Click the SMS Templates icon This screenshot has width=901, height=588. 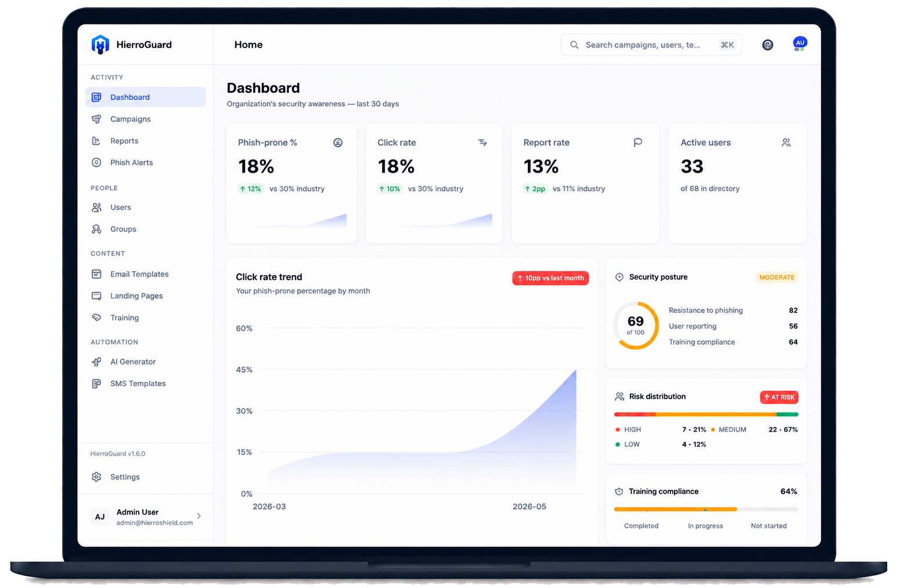tap(96, 384)
